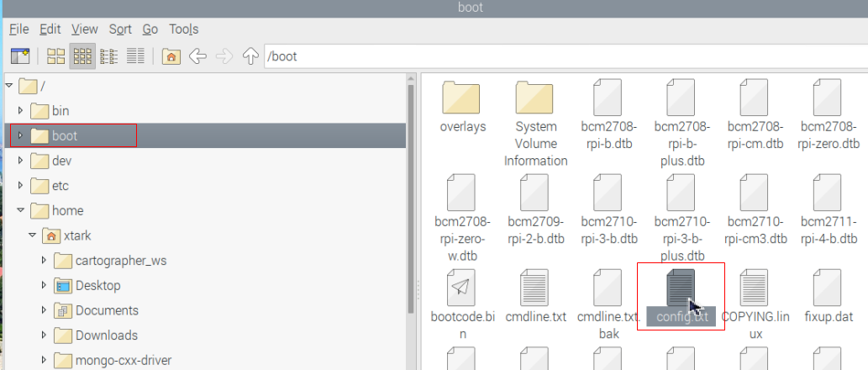This screenshot has height=370, width=868.
Task: Open the Sort menu
Action: pos(120,29)
